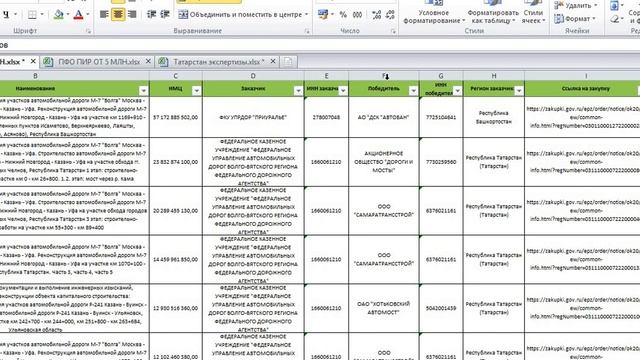Select column H header
Viewport: 640px width, 360px height.
click(494, 76)
